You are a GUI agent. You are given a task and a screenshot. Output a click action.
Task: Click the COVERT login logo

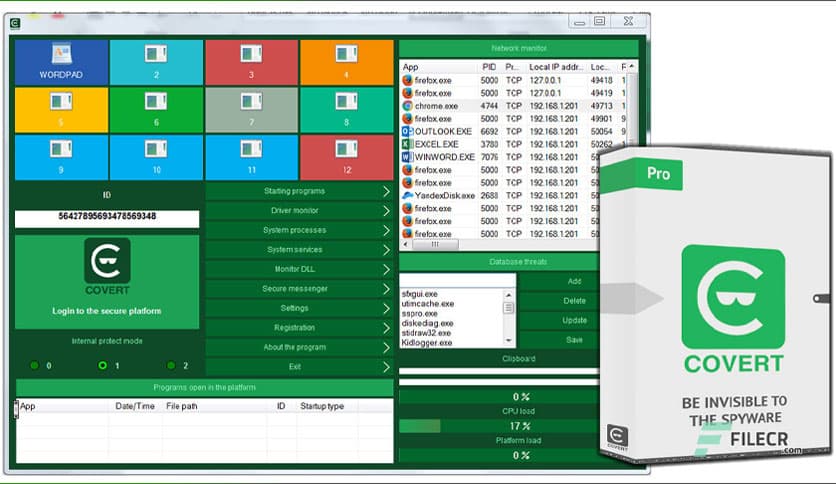pyautogui.click(x=107, y=265)
